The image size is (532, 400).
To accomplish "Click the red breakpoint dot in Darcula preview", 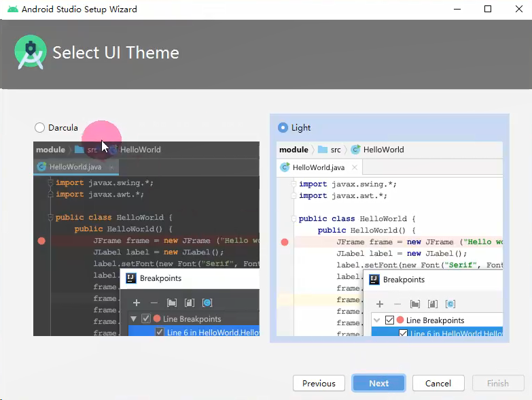I will (x=41, y=241).
